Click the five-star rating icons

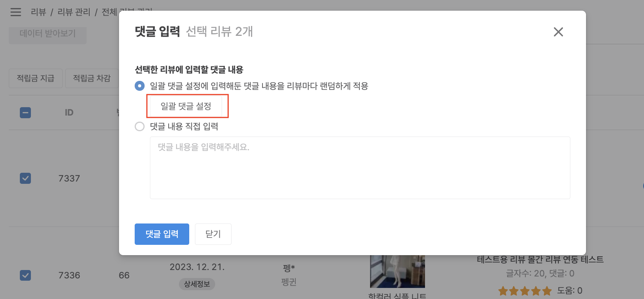pyautogui.click(x=525, y=291)
